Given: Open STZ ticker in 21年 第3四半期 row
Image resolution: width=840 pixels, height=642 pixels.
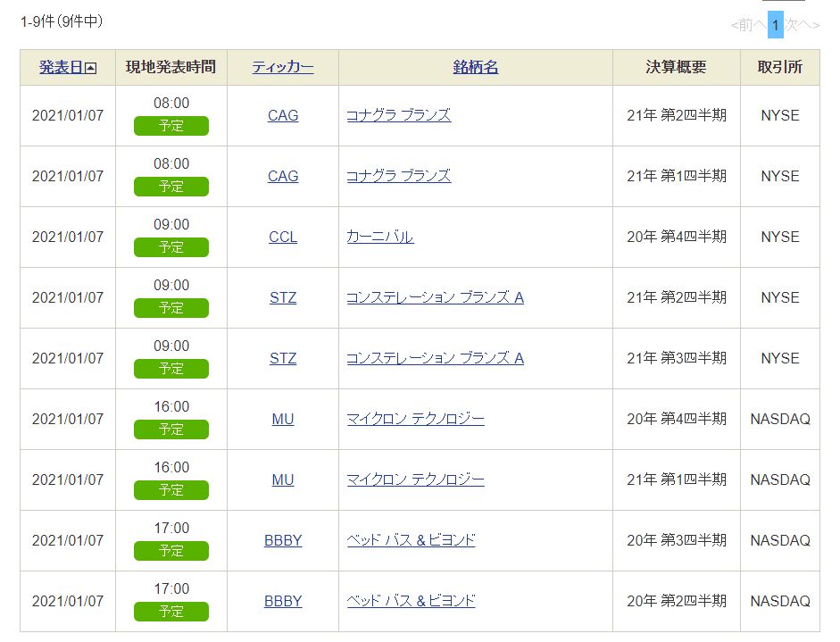Looking at the screenshot, I should coord(283,358).
